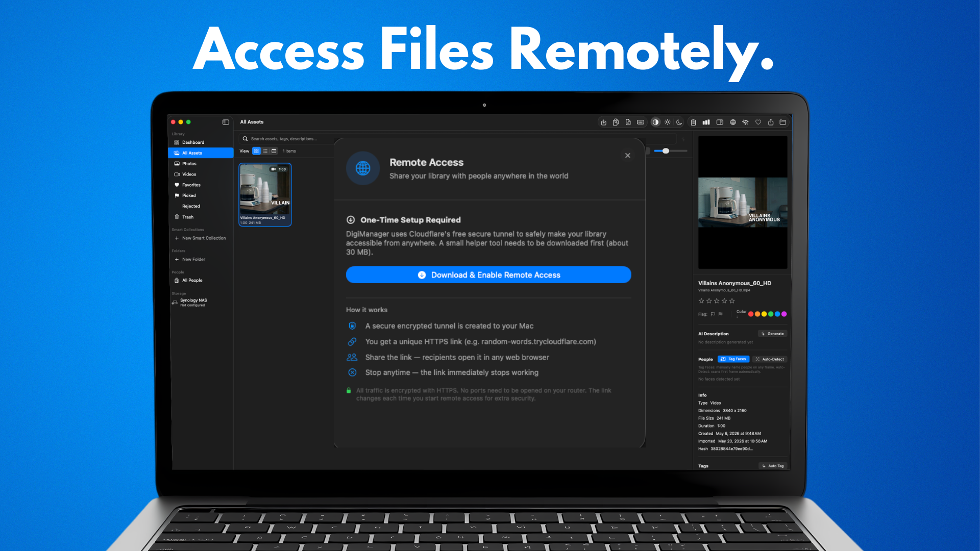Image resolution: width=980 pixels, height=551 pixels.
Task: Click the sparkle AI search icon
Action: coord(684,139)
